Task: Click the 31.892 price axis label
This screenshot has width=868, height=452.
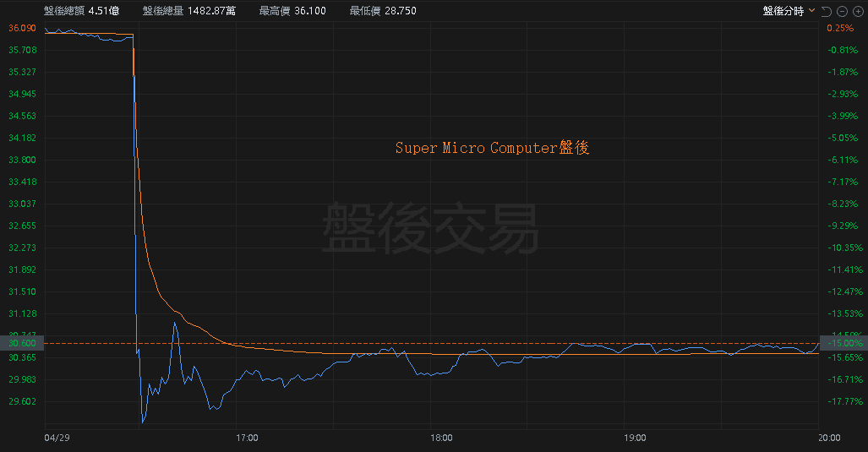Action: (x=22, y=270)
